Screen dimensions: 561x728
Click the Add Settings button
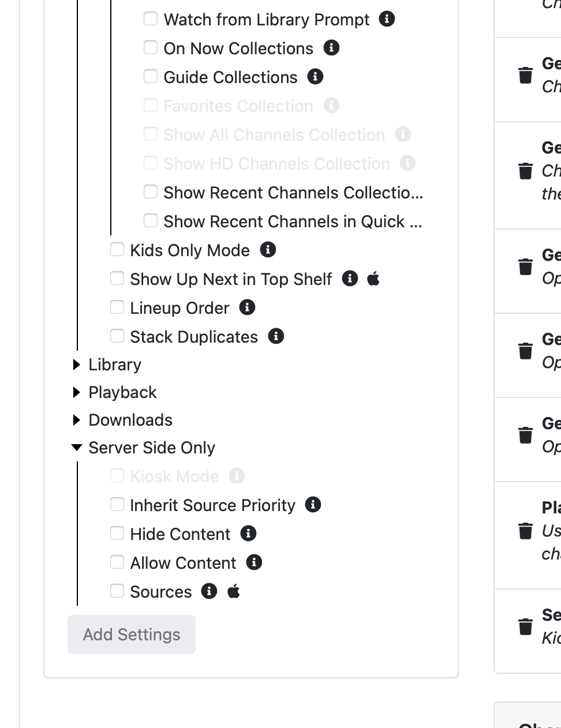132,635
